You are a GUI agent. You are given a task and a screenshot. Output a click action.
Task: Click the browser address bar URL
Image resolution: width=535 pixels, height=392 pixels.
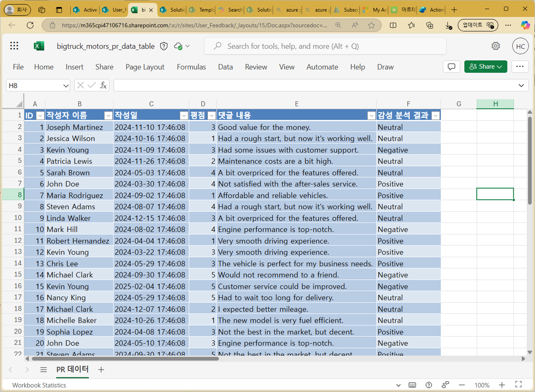click(x=194, y=25)
